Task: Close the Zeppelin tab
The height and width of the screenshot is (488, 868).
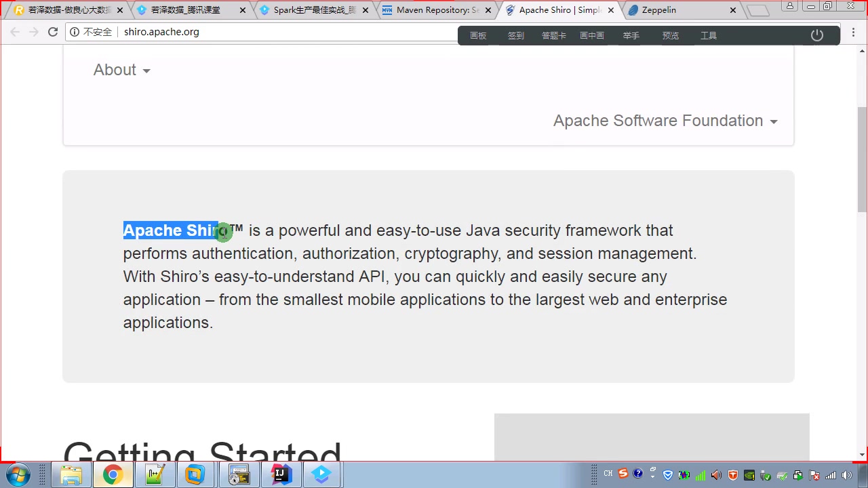Action: point(732,10)
